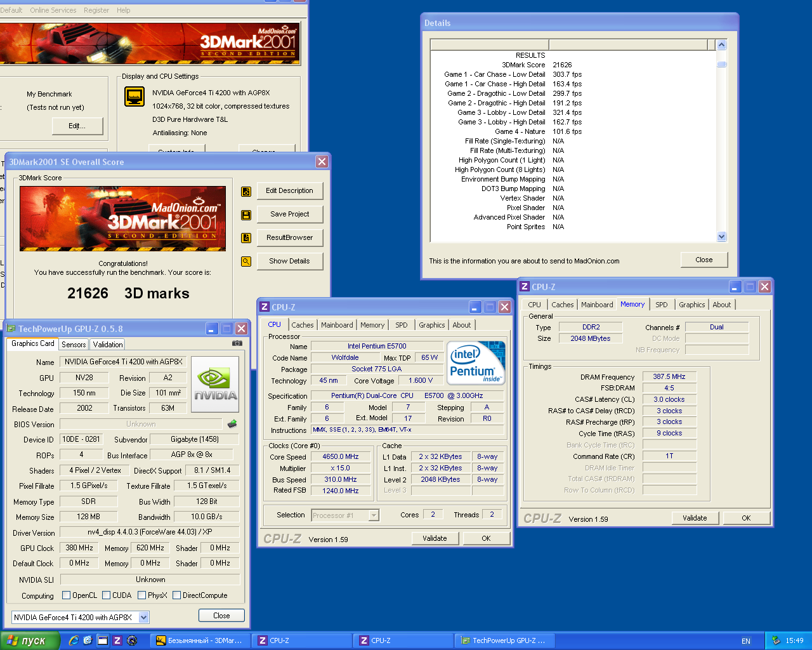Switch to the GPU-Z Sensors tab

click(74, 345)
